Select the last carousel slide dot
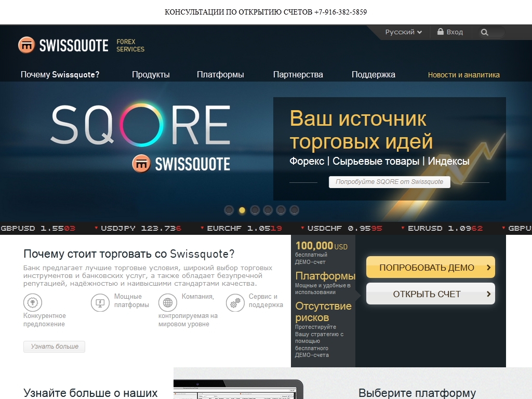The width and height of the screenshot is (532, 399). [x=294, y=210]
